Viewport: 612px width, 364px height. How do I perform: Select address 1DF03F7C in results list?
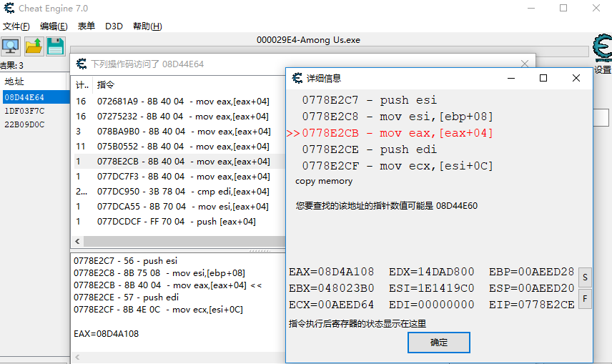point(24,111)
